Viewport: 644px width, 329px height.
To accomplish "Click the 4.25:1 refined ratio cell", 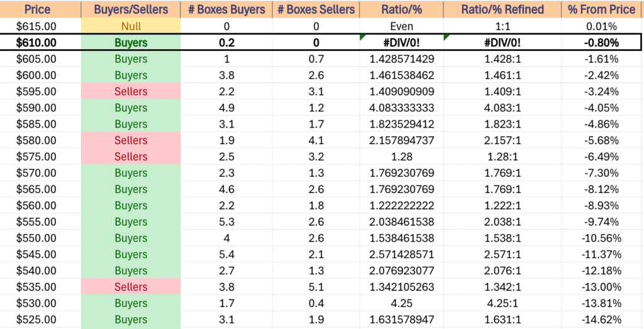I will (x=502, y=303).
